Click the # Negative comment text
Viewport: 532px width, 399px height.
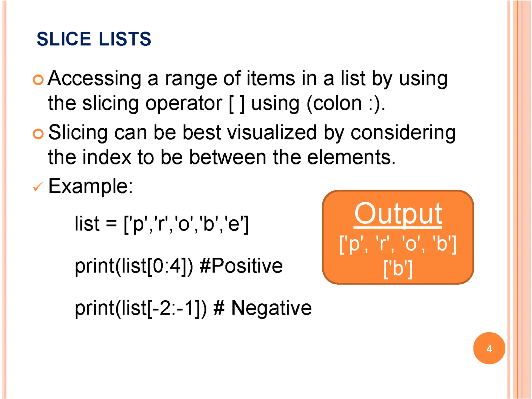tap(262, 308)
